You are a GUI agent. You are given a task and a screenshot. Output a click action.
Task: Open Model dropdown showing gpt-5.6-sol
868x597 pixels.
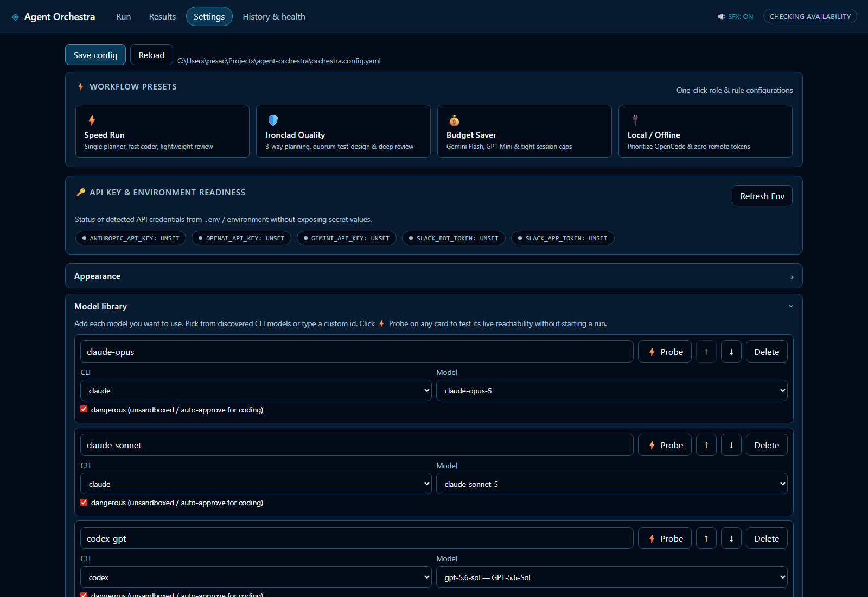click(x=611, y=577)
